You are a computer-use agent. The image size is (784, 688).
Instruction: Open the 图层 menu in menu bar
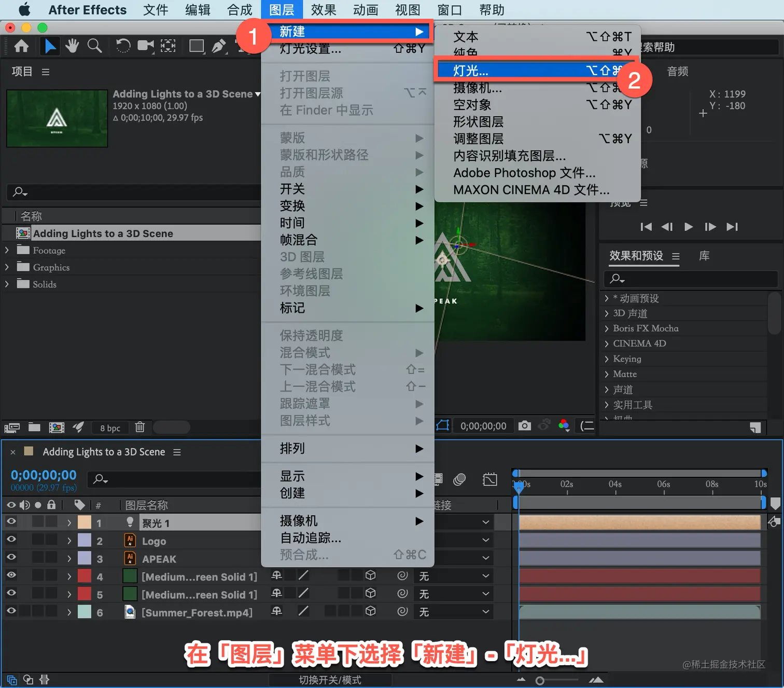(x=282, y=10)
